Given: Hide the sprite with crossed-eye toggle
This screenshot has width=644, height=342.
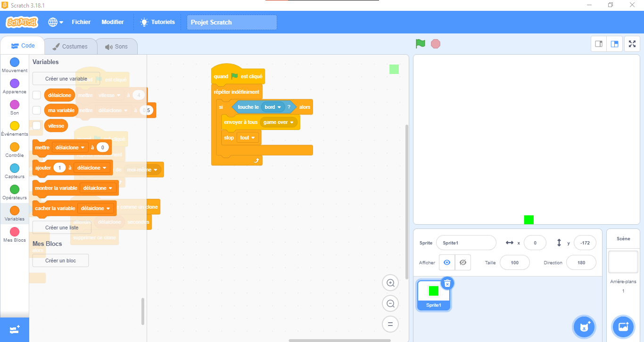Looking at the screenshot, I should [x=462, y=262].
